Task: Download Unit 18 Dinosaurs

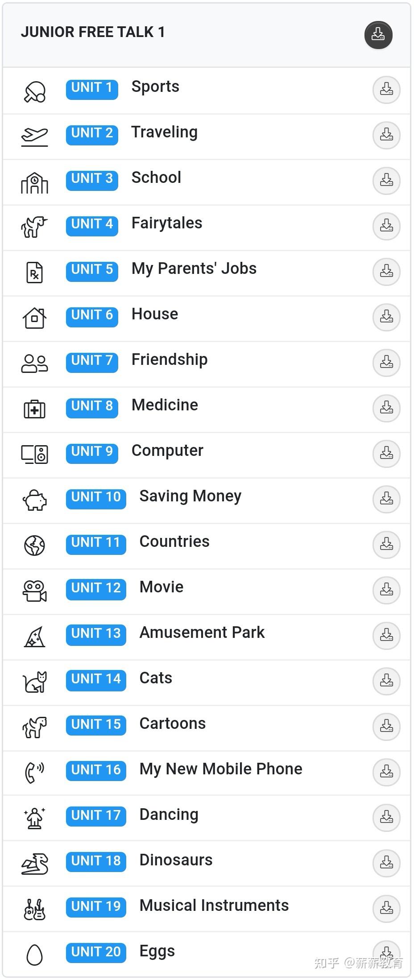Action: coord(386,863)
